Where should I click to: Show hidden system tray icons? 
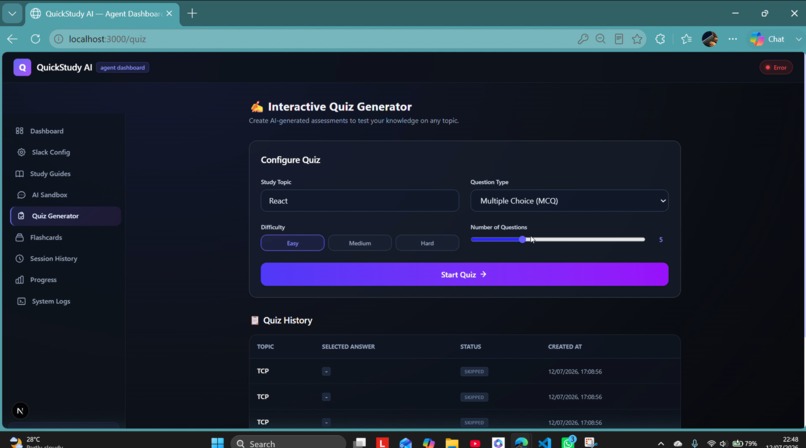661,443
